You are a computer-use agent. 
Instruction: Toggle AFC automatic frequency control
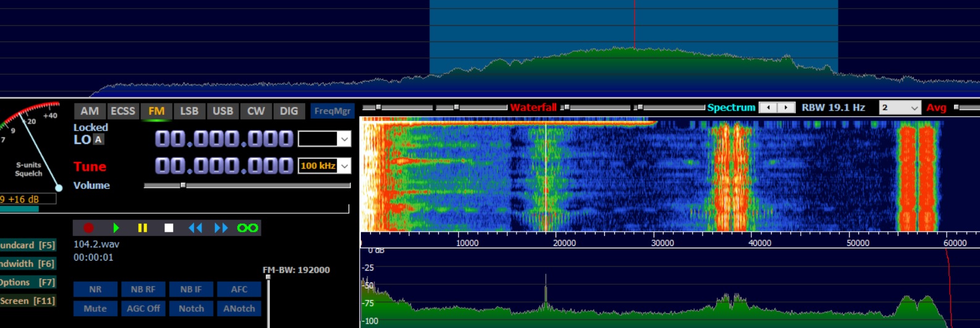pos(239,289)
